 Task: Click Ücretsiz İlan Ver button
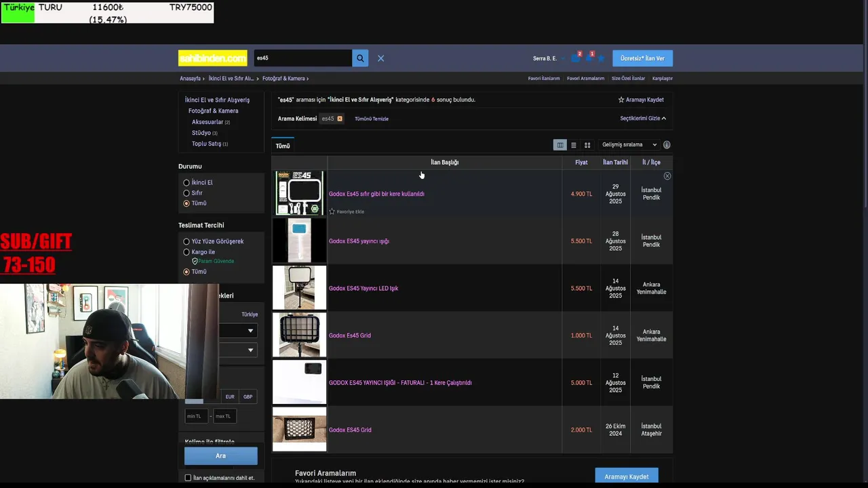[x=643, y=58]
